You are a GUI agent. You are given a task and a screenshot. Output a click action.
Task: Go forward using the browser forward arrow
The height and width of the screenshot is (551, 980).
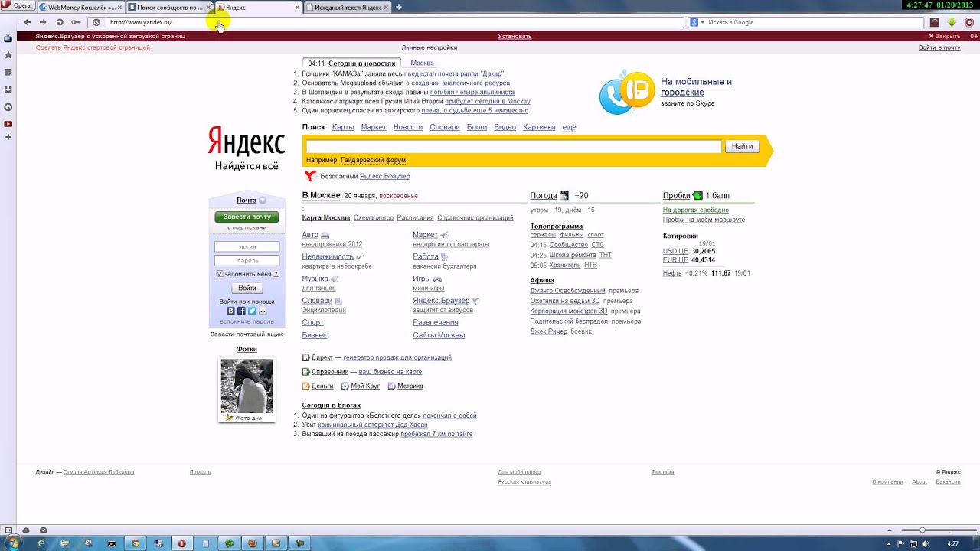coord(43,22)
